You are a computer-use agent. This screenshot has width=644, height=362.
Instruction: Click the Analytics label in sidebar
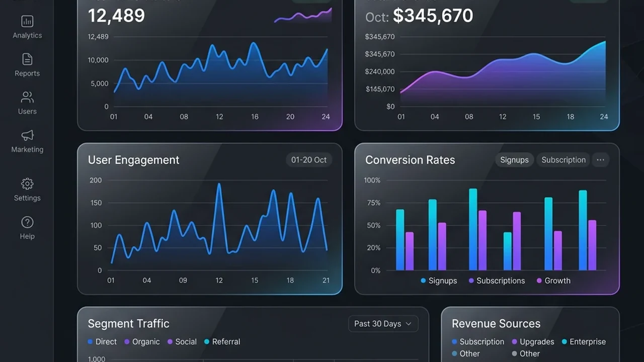coord(27,35)
